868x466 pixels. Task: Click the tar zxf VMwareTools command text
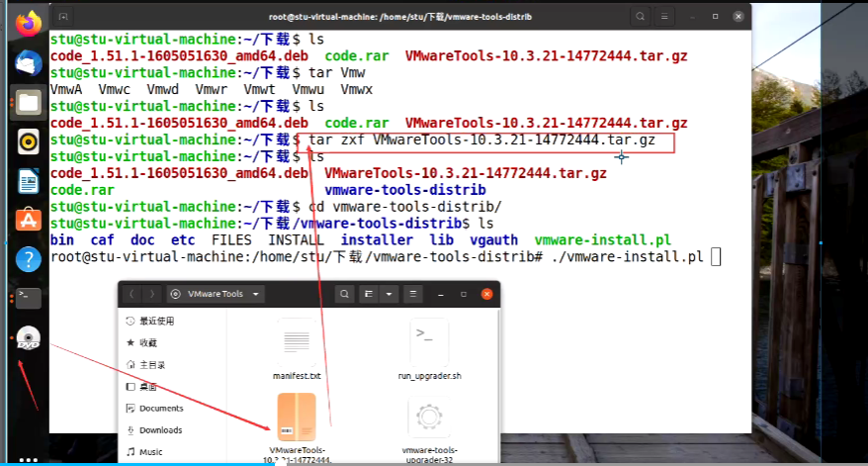(x=482, y=140)
